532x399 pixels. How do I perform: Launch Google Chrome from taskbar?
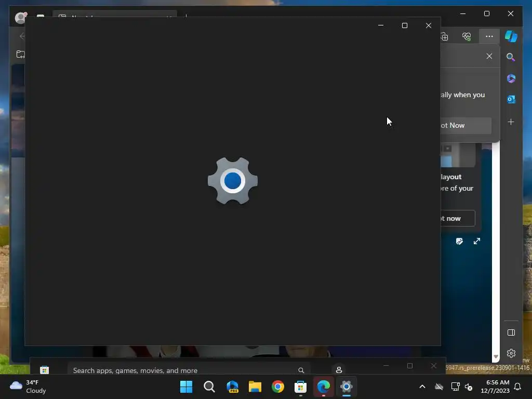[x=277, y=387]
